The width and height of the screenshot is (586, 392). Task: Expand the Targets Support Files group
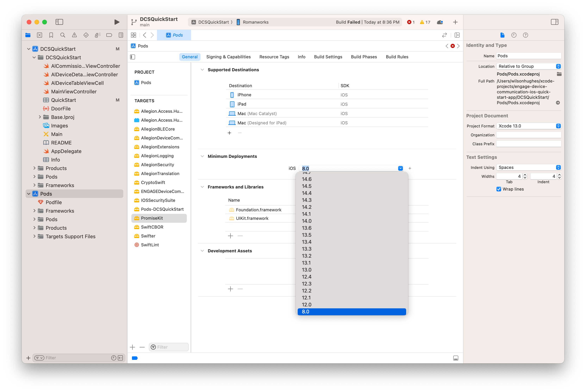(x=34, y=236)
